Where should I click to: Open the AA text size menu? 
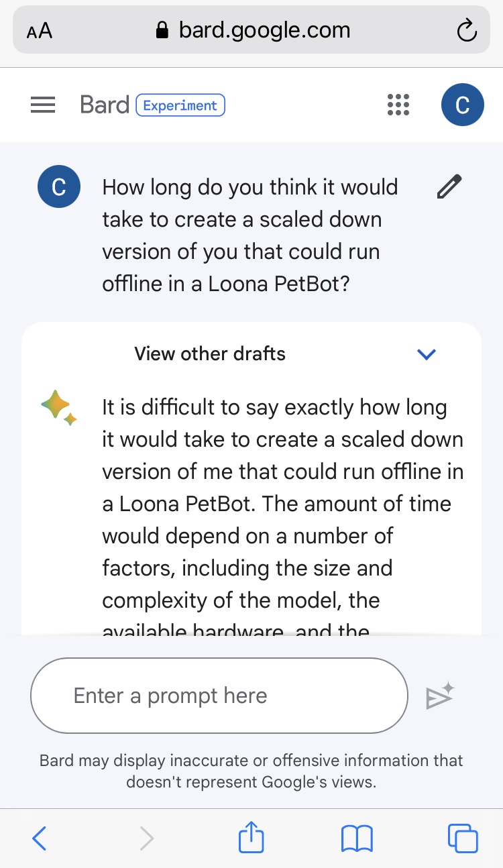click(40, 31)
